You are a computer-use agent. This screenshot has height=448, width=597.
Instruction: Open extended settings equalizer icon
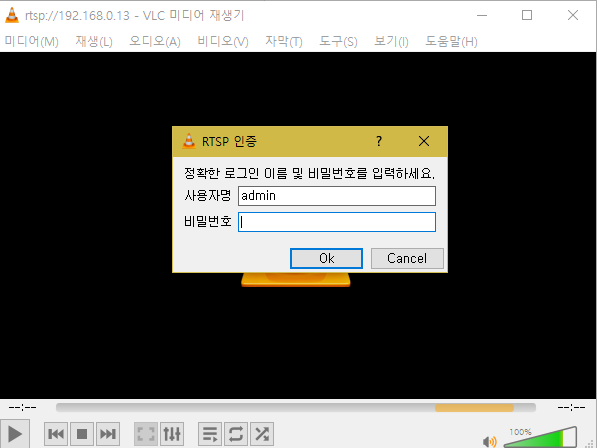pos(172,434)
